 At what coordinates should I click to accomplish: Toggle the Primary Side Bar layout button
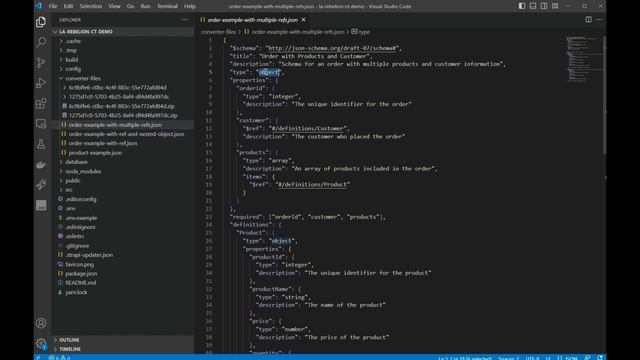click(x=522, y=6)
